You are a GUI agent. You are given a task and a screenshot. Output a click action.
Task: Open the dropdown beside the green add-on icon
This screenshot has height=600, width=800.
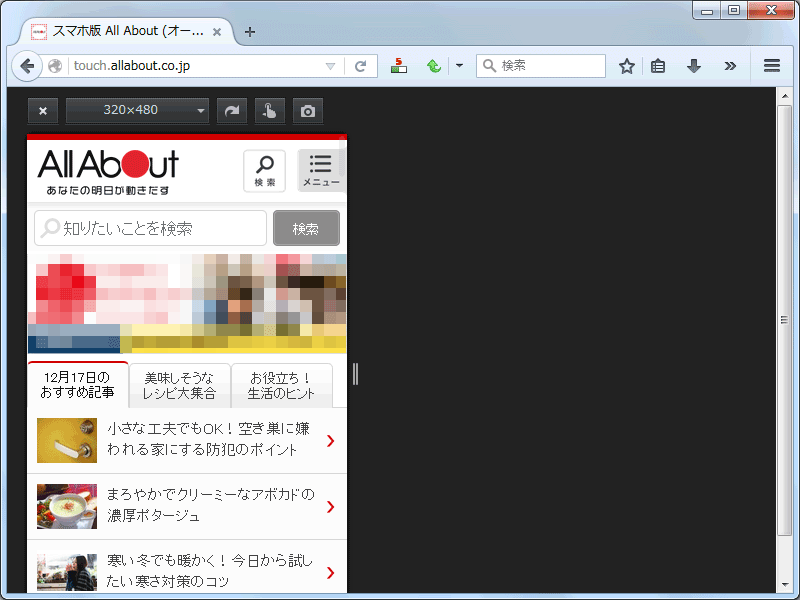pos(458,66)
